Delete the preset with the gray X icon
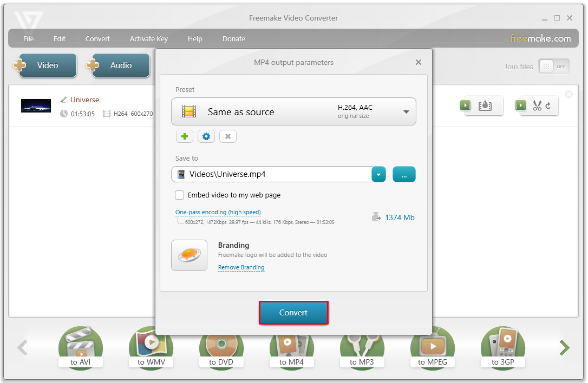The width and height of the screenshot is (588, 383). coord(227,136)
